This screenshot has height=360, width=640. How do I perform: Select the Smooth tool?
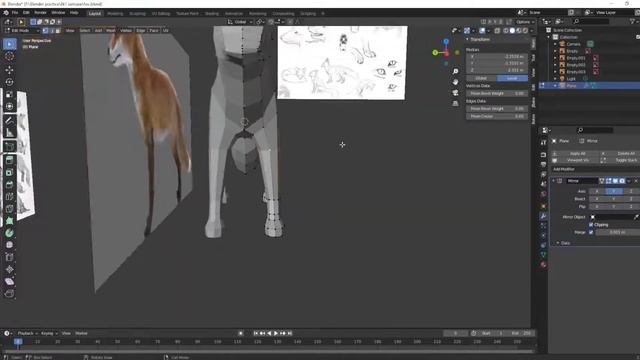pos(10,245)
